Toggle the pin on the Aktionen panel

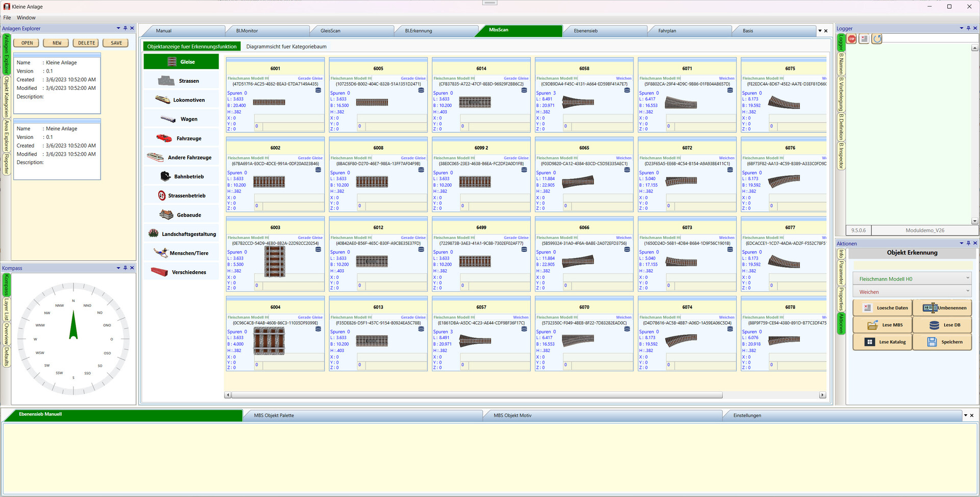[x=968, y=243]
